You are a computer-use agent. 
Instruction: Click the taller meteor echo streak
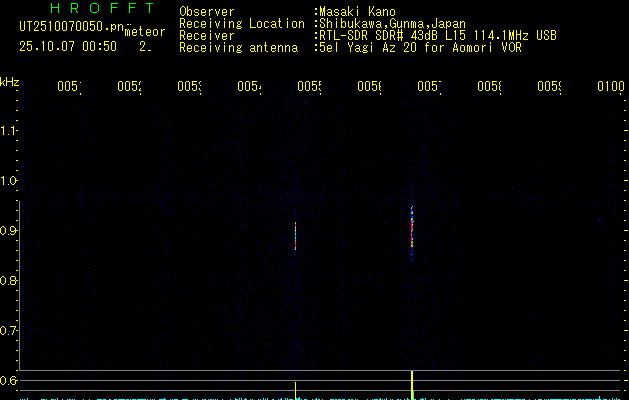412,233
